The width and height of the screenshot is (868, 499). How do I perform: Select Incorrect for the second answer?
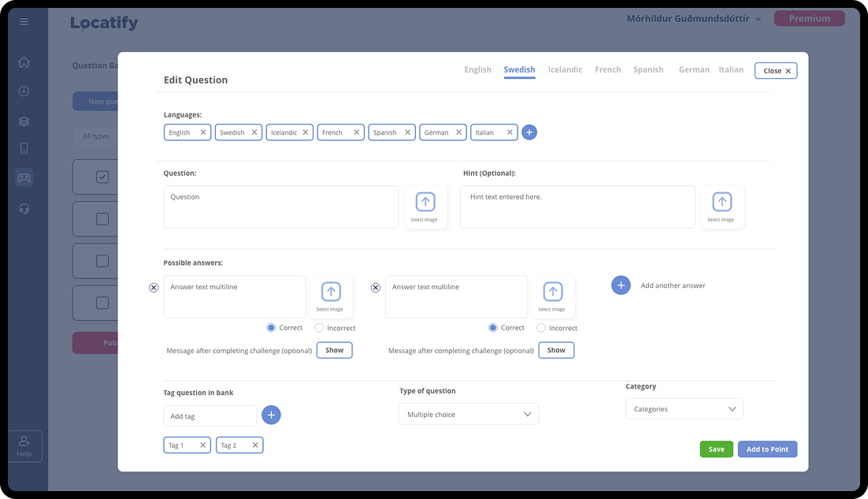pos(541,328)
